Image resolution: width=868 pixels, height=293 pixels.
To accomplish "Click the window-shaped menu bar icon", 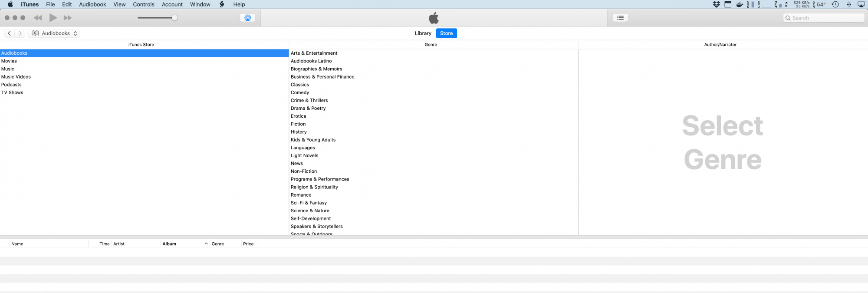I will click(x=728, y=4).
